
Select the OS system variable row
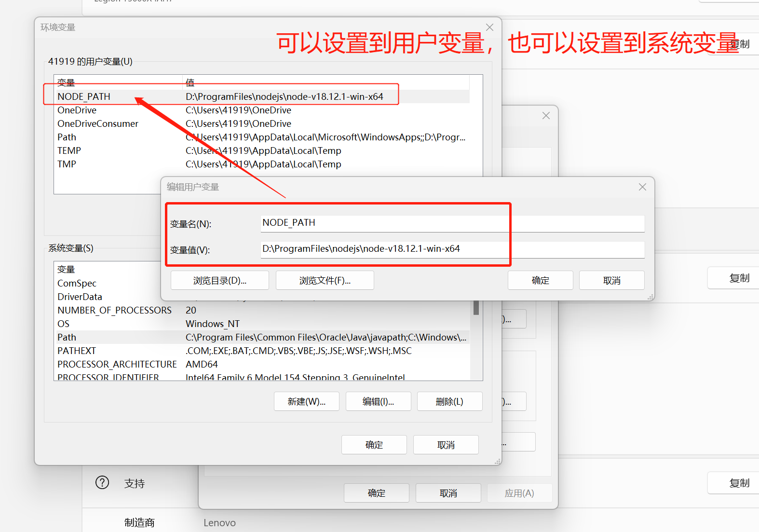pyautogui.click(x=263, y=324)
